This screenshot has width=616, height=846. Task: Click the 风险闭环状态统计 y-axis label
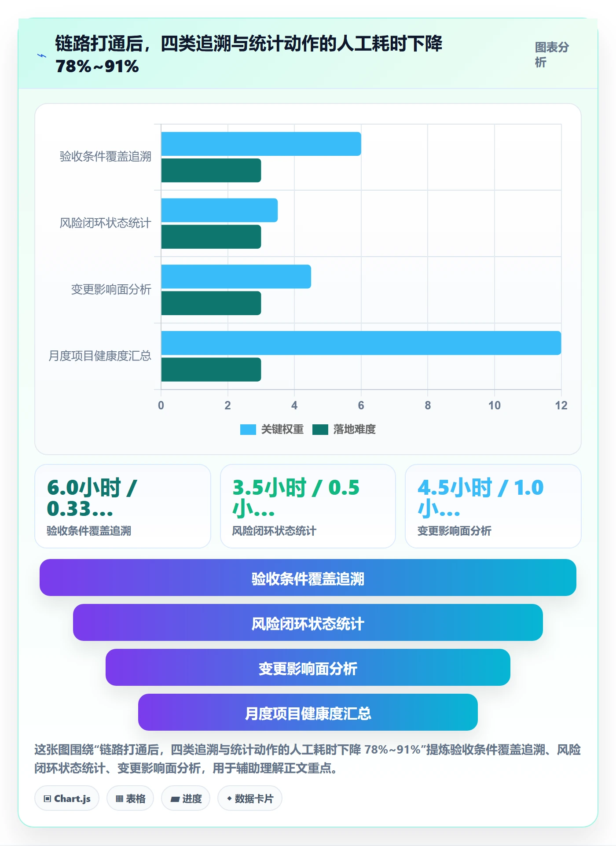[x=106, y=223]
